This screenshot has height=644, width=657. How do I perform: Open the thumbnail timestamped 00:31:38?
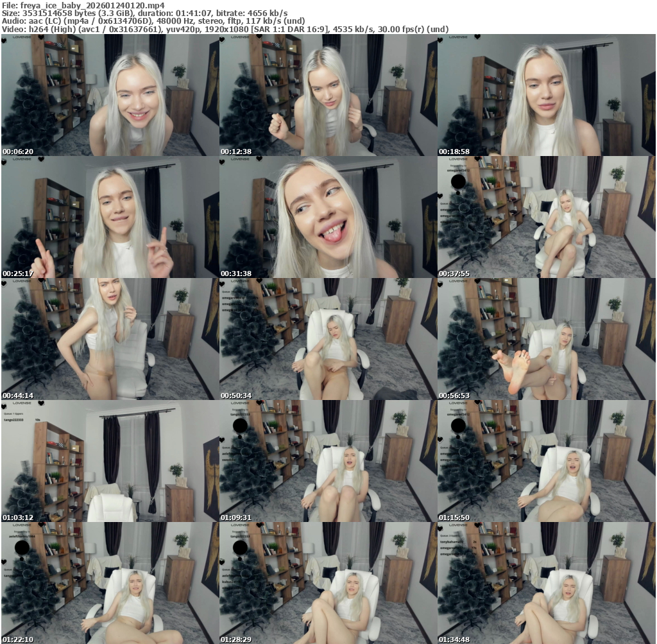[x=328, y=217]
